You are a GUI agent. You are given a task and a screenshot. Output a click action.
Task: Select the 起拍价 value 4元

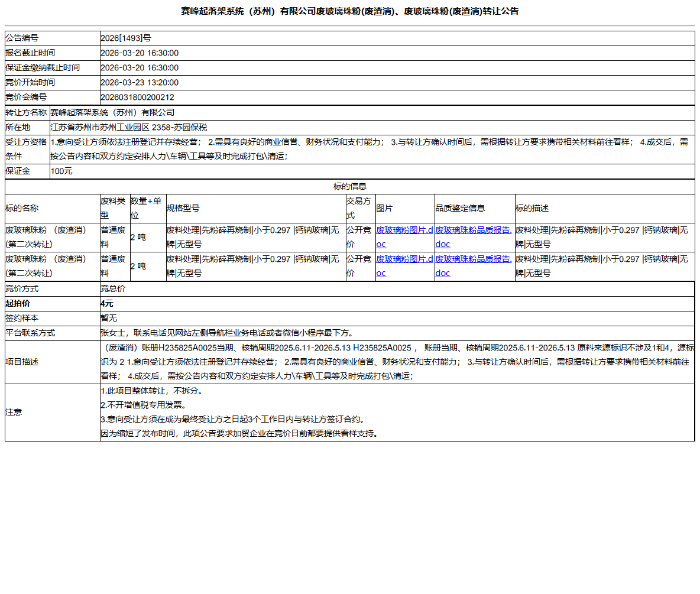pos(105,303)
